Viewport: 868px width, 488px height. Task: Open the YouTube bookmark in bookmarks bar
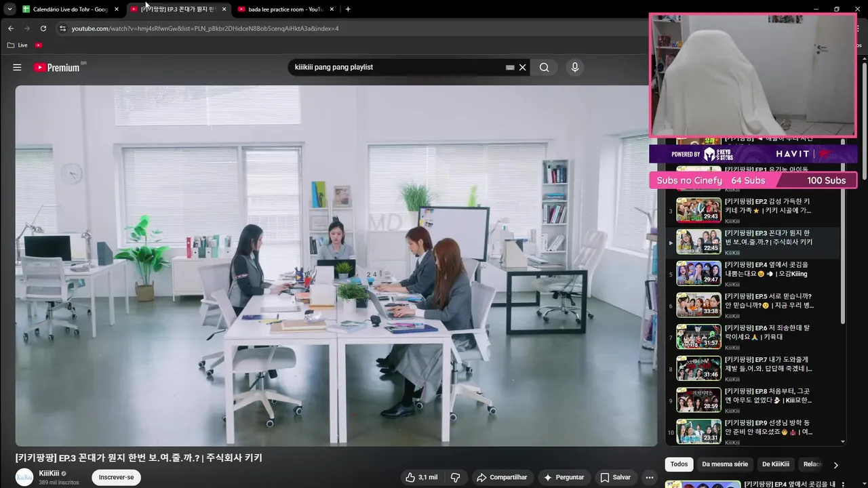click(39, 45)
